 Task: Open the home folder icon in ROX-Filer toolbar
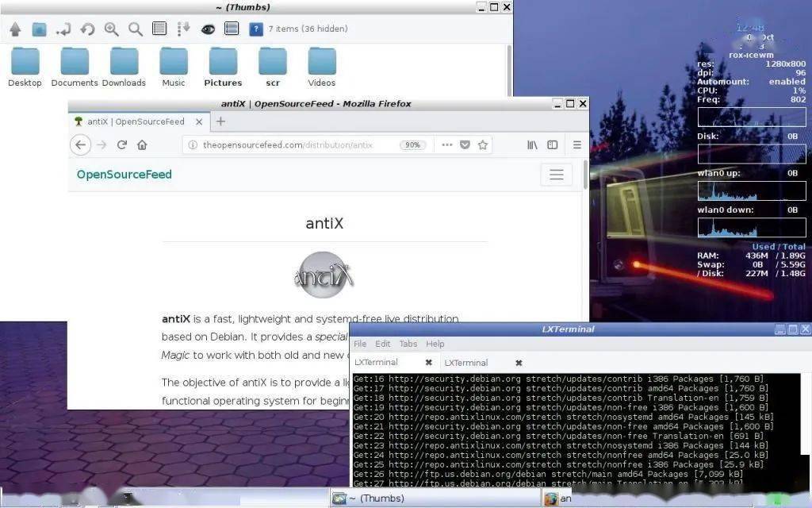40,29
